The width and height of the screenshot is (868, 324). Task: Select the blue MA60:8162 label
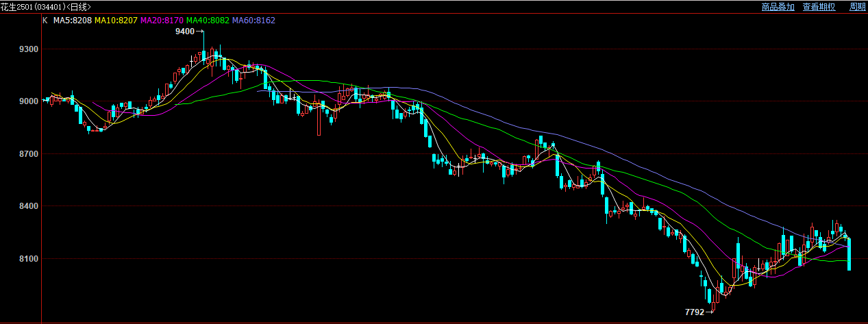254,21
